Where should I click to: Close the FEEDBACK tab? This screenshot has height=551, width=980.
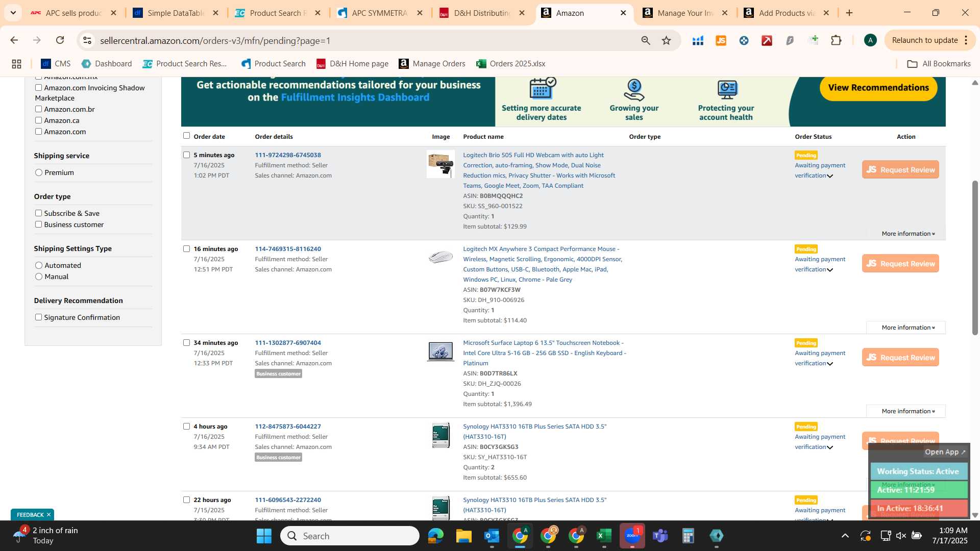[49, 515]
